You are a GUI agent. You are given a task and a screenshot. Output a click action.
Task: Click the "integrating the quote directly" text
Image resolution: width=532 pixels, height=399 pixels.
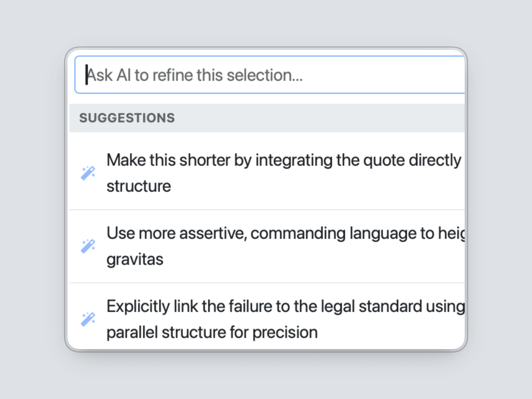(358, 160)
